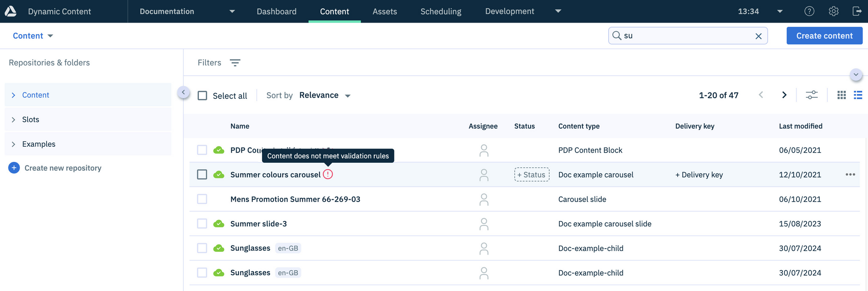Click the Name column header
Screen dimensions: 868x291
239,126
